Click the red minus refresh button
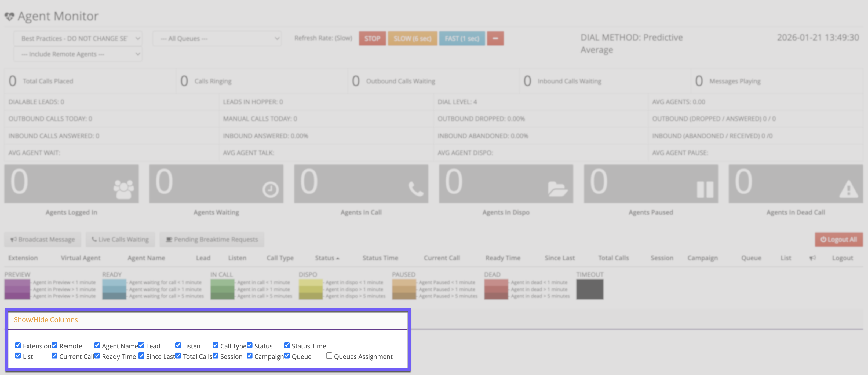The image size is (868, 375). click(x=495, y=38)
